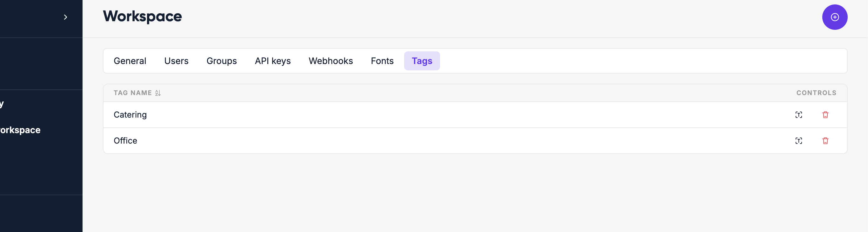The width and height of the screenshot is (868, 232).
Task: Click the plus button to add a tag
Action: pos(834,17)
